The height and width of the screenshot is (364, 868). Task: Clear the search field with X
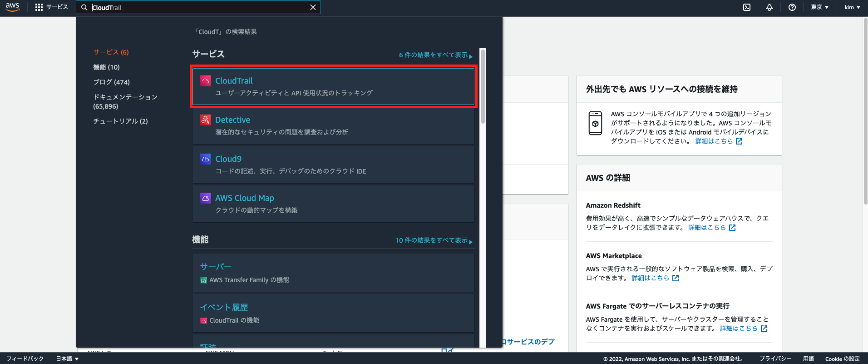coord(313,7)
